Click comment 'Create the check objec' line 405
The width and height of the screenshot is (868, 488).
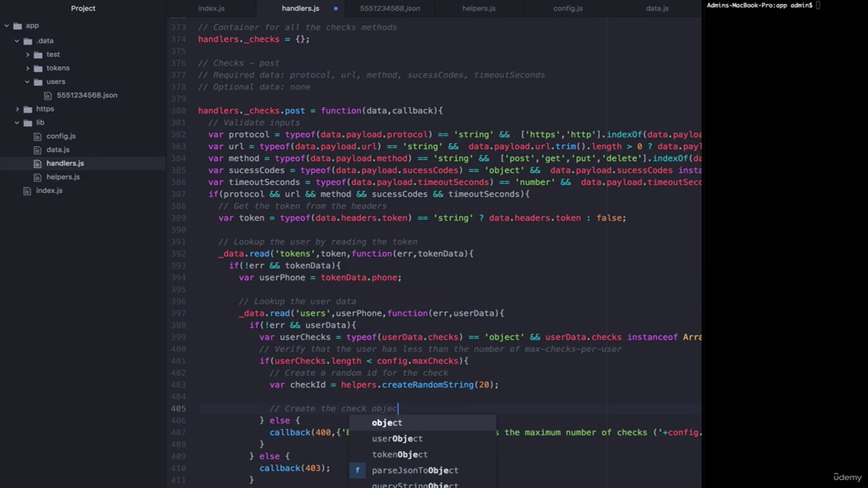pos(334,409)
